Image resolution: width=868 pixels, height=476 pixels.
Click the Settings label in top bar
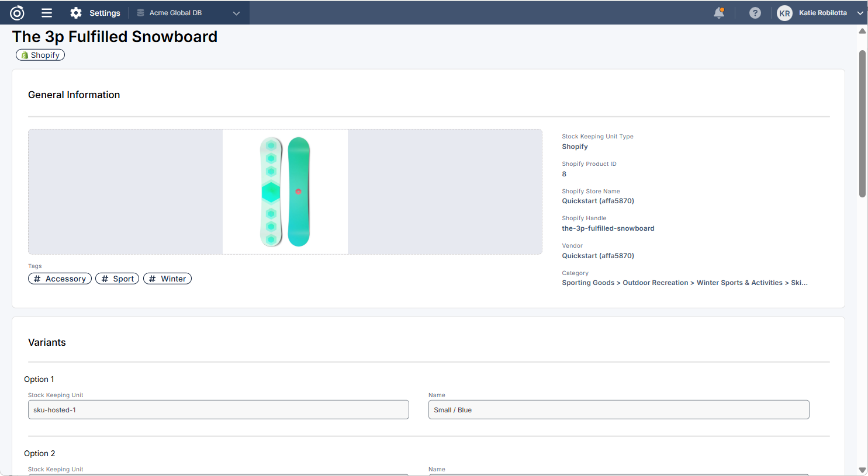pos(105,13)
